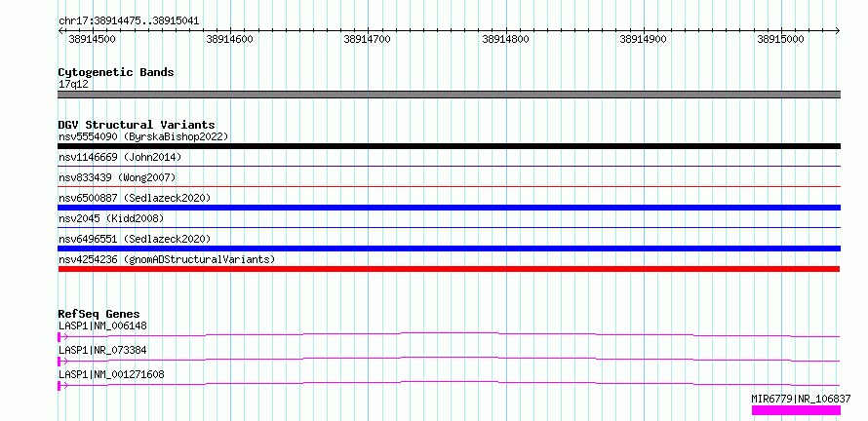Click ruler tick label 38914900
This screenshot has width=868, height=421.
click(644, 39)
